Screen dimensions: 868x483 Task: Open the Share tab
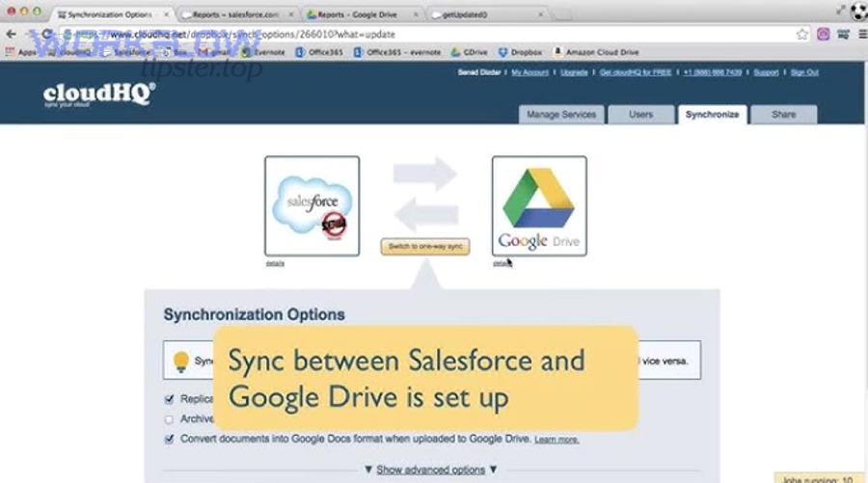tap(783, 115)
